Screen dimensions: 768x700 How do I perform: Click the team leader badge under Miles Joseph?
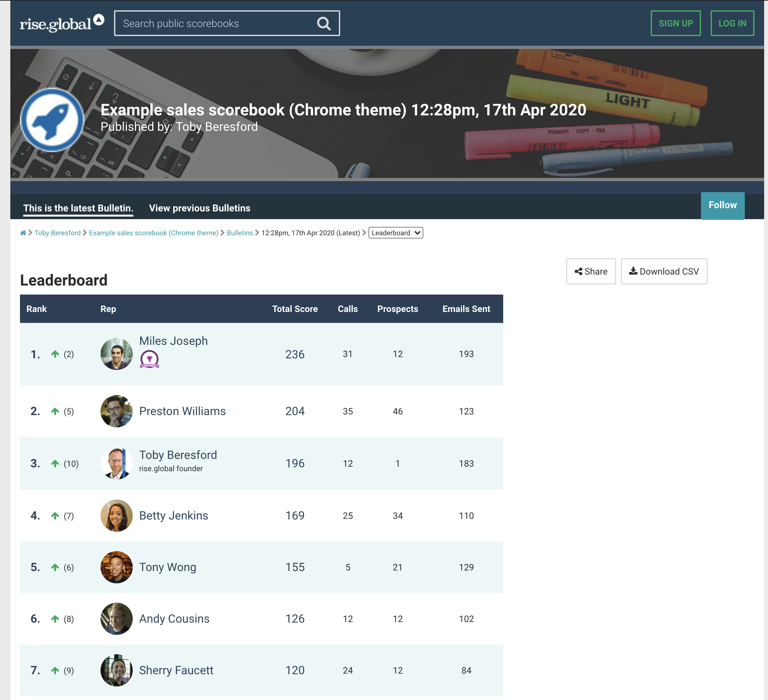pos(150,359)
